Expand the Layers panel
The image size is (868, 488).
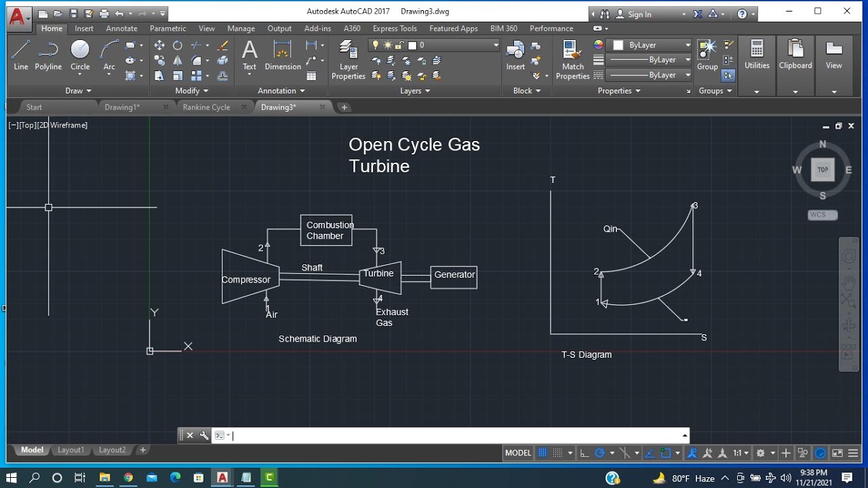[x=415, y=91]
